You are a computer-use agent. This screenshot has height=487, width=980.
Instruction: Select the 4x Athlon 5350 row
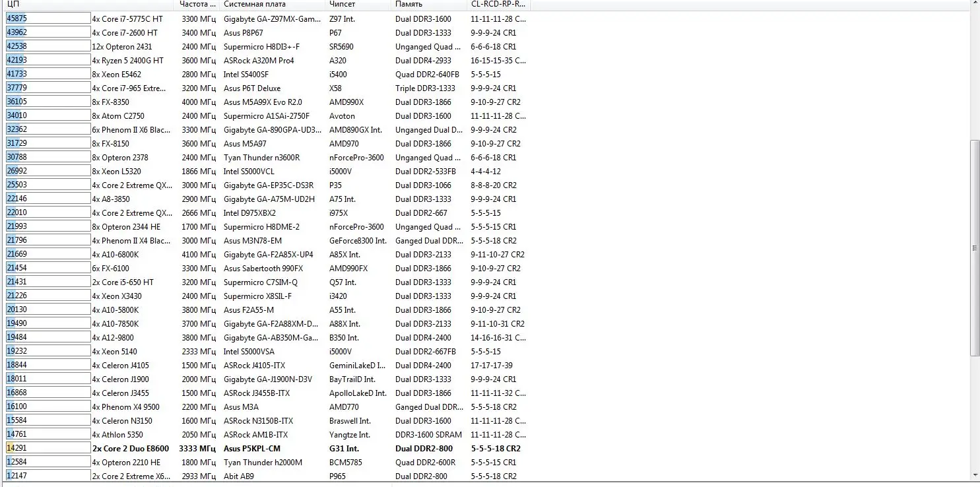click(266, 435)
